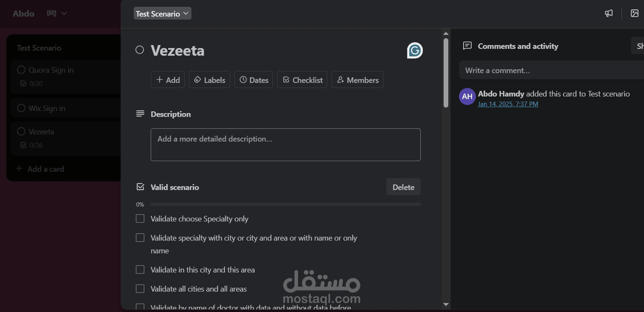Open the Wix Sign in card
This screenshot has width=644, height=312.
tap(66, 108)
